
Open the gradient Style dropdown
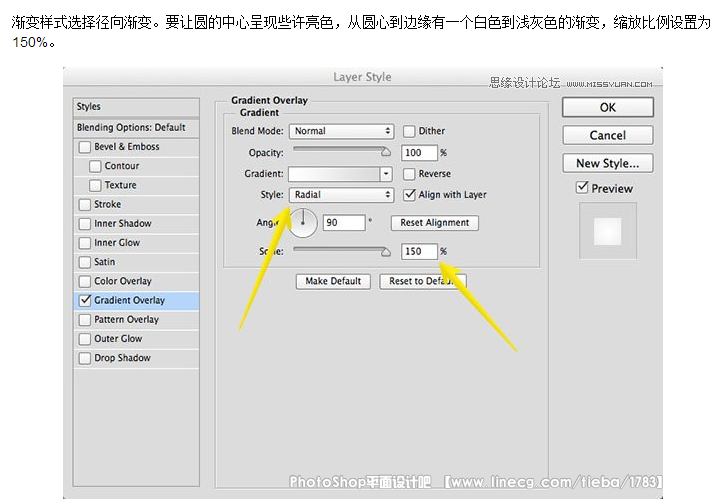(341, 195)
